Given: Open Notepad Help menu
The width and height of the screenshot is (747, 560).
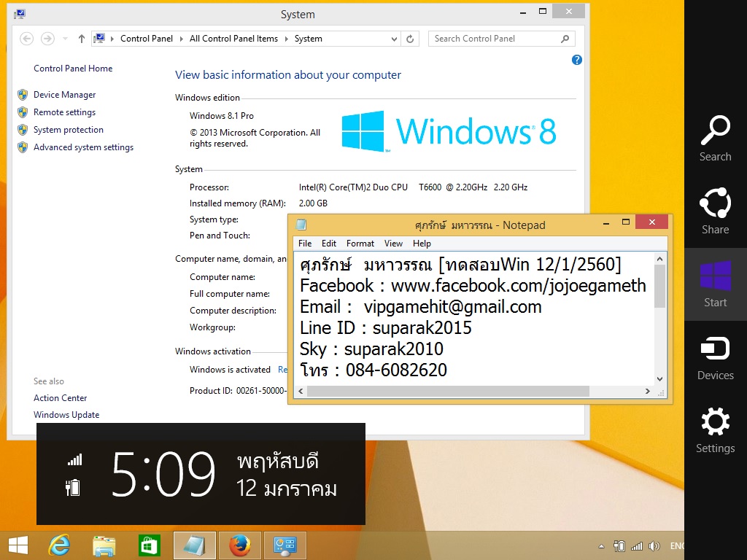Looking at the screenshot, I should point(422,244).
